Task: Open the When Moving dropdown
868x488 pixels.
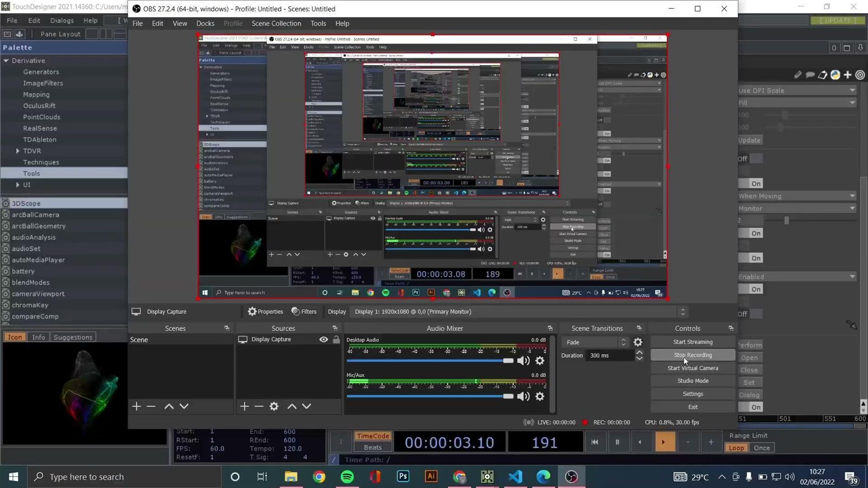Action: tap(797, 196)
